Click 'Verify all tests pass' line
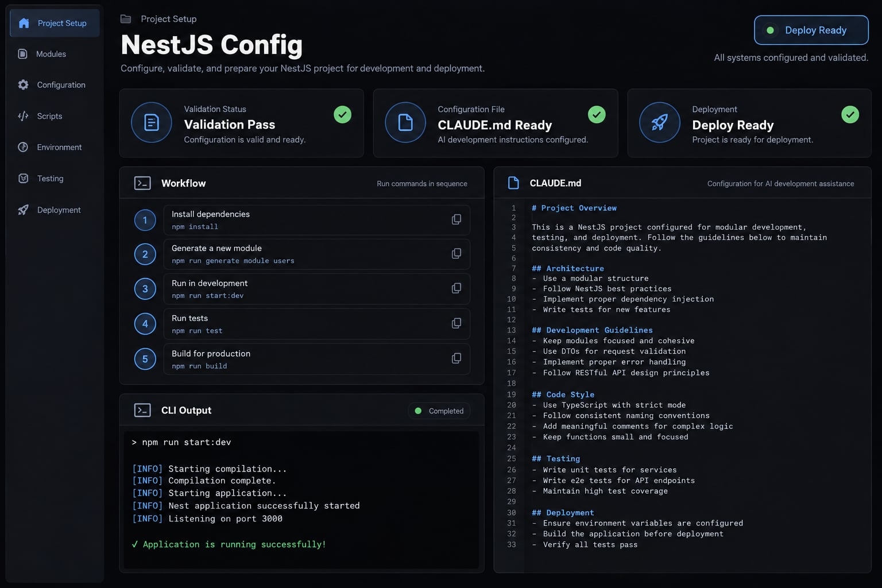The image size is (882, 588). pyautogui.click(x=585, y=544)
